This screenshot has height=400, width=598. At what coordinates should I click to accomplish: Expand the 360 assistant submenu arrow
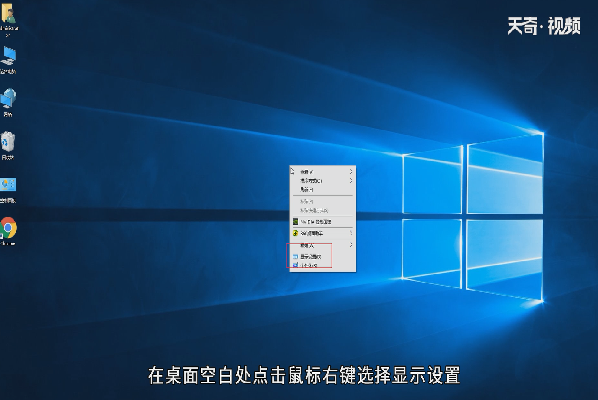click(351, 233)
